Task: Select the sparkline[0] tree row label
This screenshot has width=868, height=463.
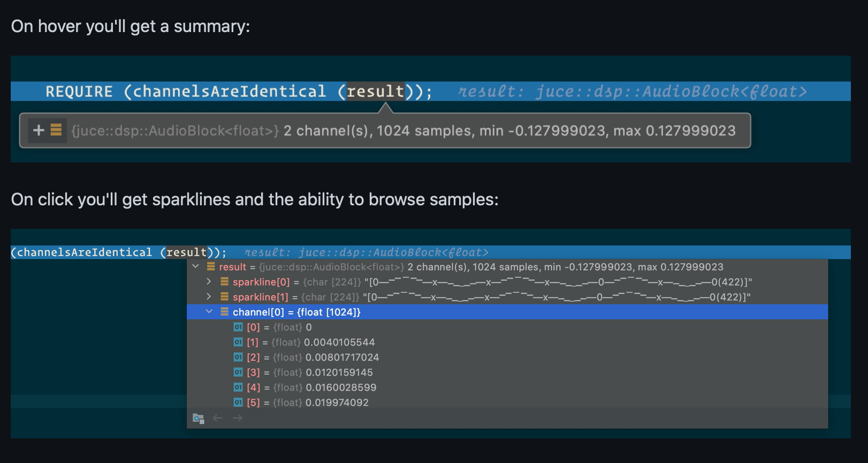Action: click(x=261, y=282)
